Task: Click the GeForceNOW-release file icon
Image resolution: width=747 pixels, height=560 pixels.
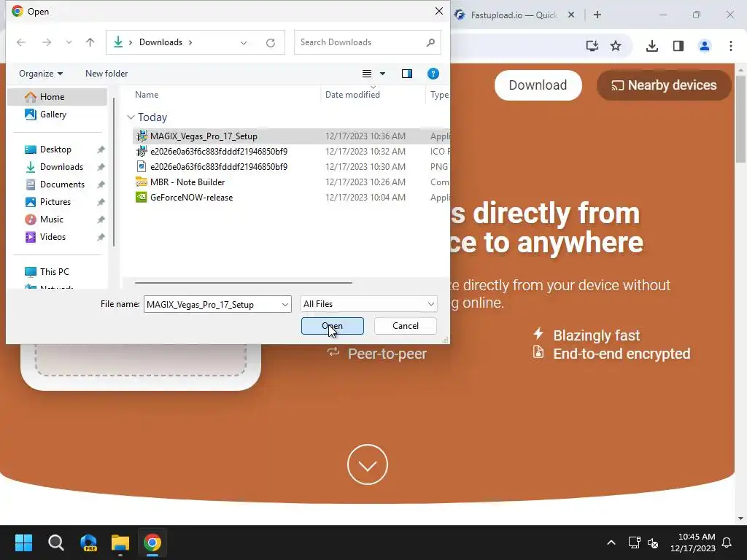Action: (x=141, y=197)
